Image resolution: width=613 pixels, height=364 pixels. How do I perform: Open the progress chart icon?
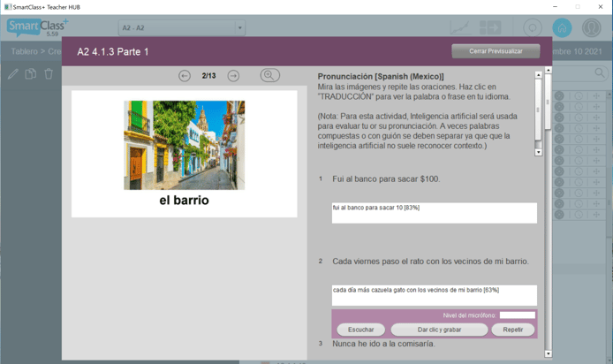click(460, 27)
